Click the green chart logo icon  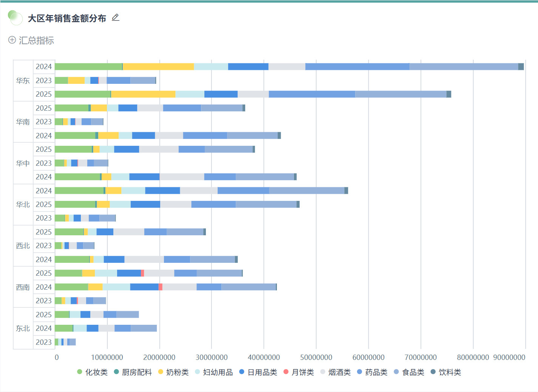click(15, 17)
